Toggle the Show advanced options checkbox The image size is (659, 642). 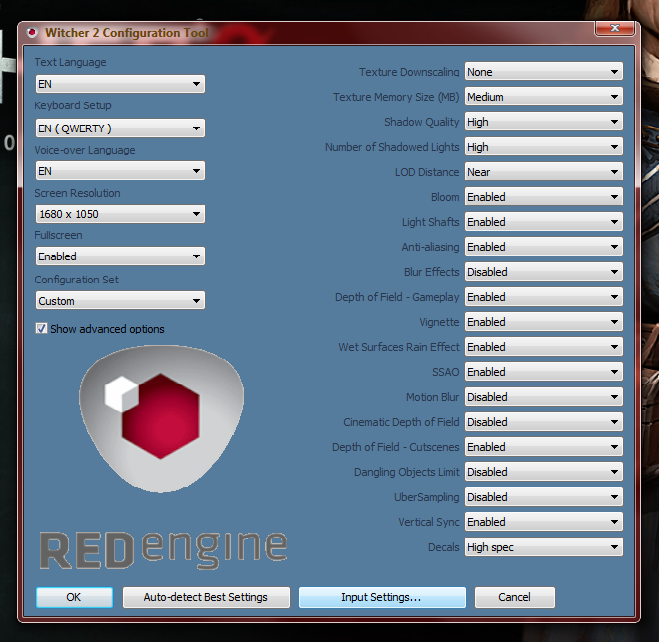tap(41, 329)
